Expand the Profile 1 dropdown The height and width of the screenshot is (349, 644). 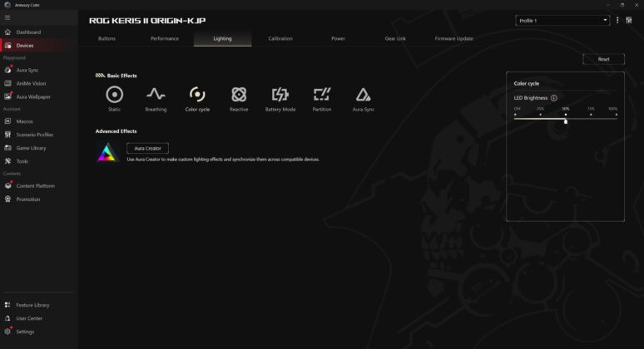pos(562,21)
